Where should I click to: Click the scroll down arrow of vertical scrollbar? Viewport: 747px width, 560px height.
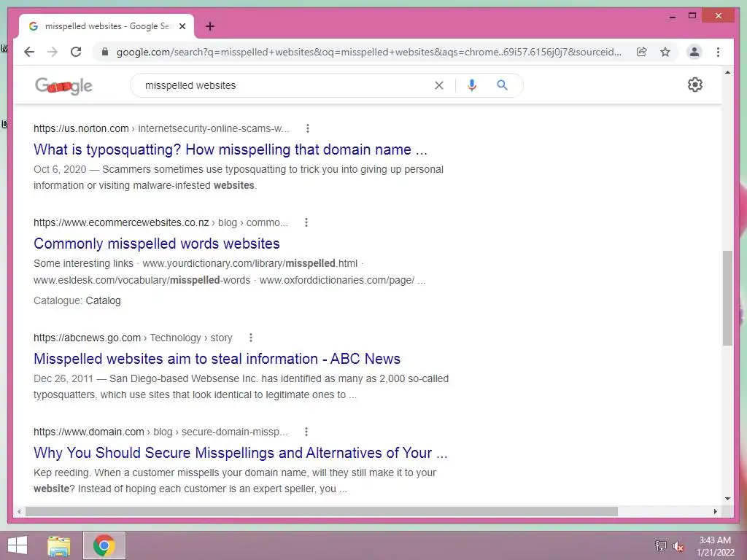click(727, 499)
